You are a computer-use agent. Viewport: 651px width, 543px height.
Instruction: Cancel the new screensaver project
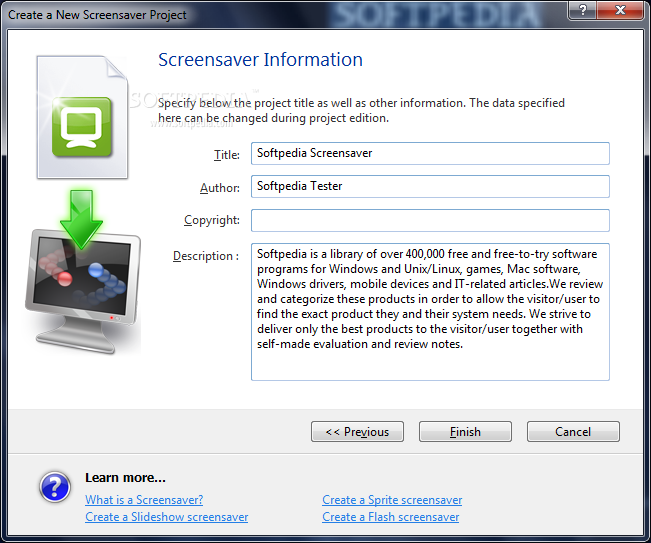pyautogui.click(x=573, y=432)
